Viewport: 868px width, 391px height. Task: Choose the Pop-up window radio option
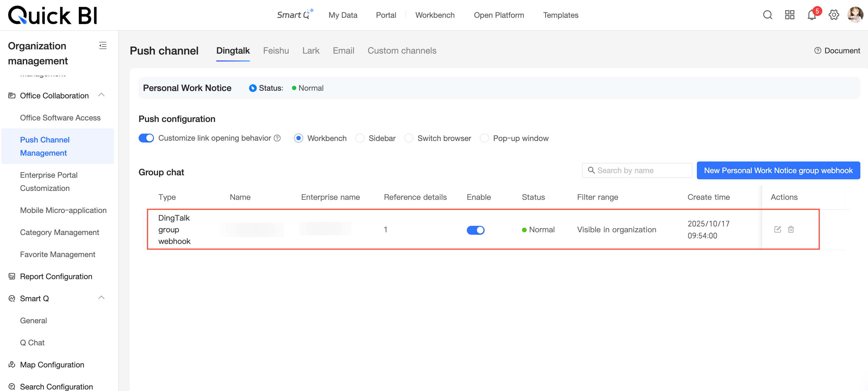tap(484, 138)
